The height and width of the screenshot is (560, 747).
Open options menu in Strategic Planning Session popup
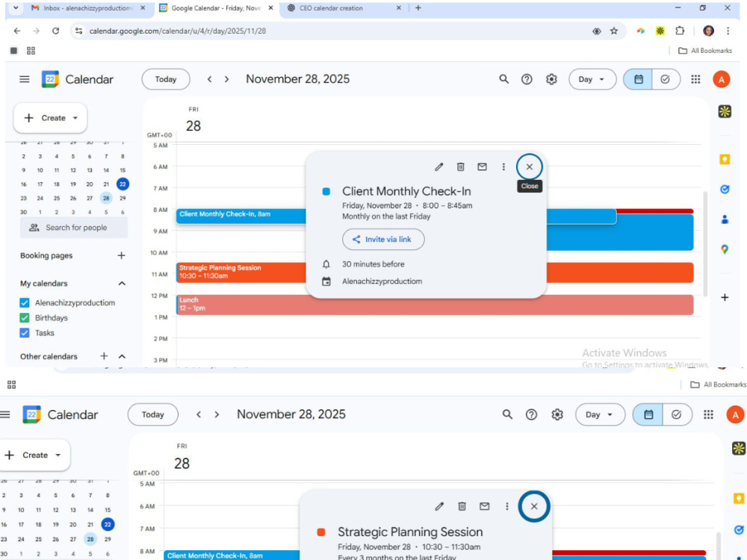507,506
